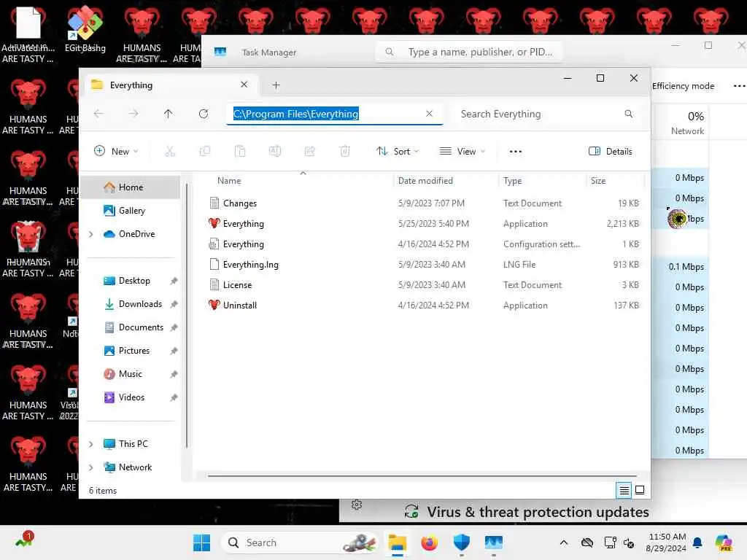The height and width of the screenshot is (560, 747).
Task: Click the Paste clipboard icon in Explorer toolbar
Action: click(x=239, y=152)
